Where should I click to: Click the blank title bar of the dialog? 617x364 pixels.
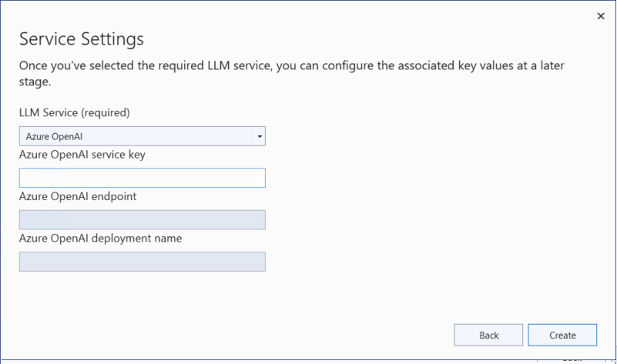tap(308, 14)
